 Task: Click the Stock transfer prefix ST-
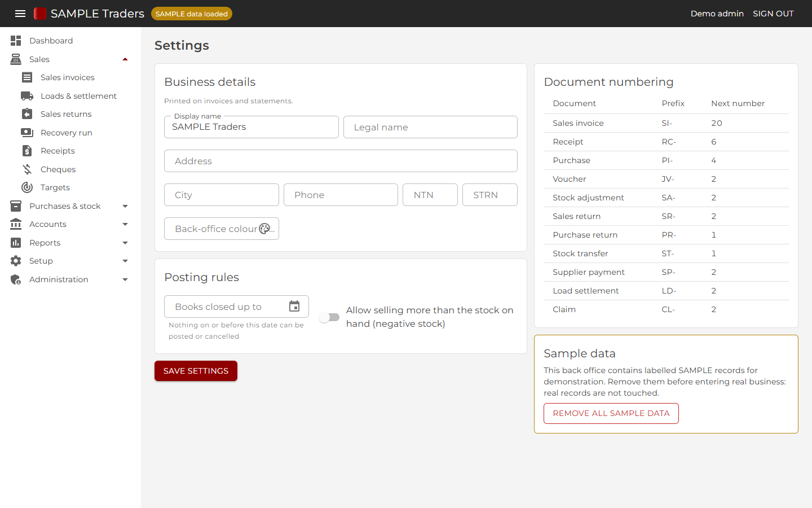[668, 253]
